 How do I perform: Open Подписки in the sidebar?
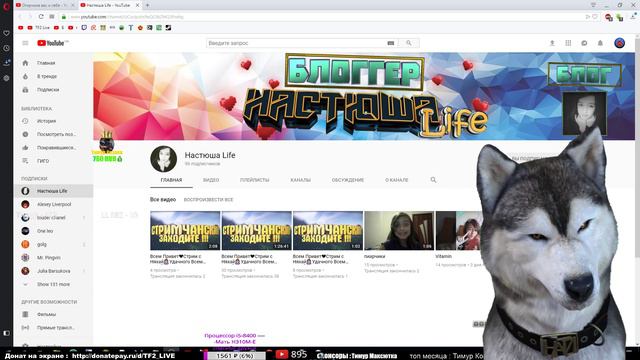[x=53, y=89]
